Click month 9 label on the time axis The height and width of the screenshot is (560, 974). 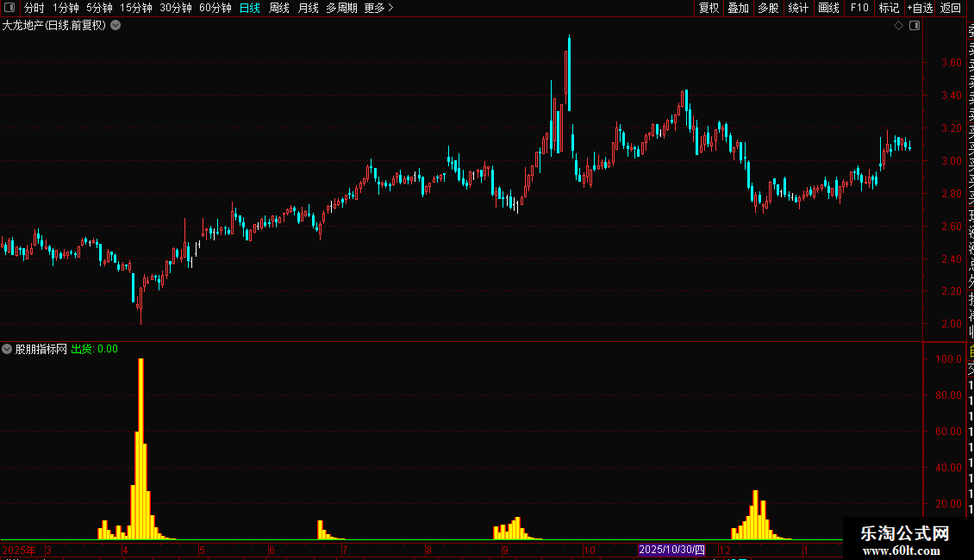(x=505, y=550)
